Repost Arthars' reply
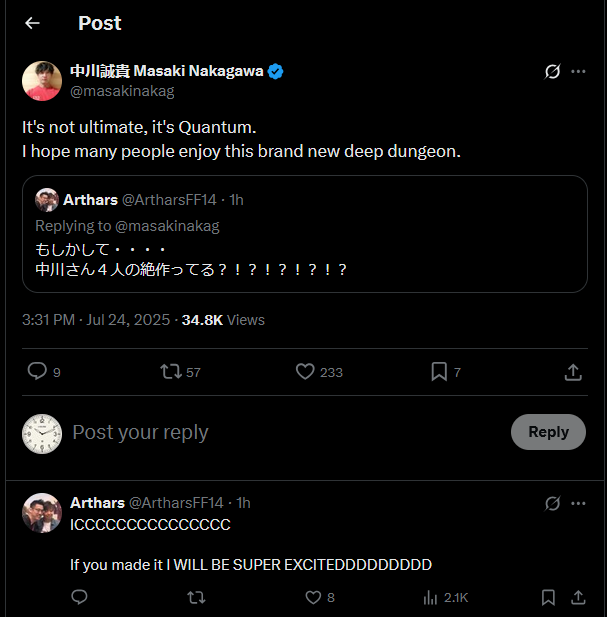 196,597
